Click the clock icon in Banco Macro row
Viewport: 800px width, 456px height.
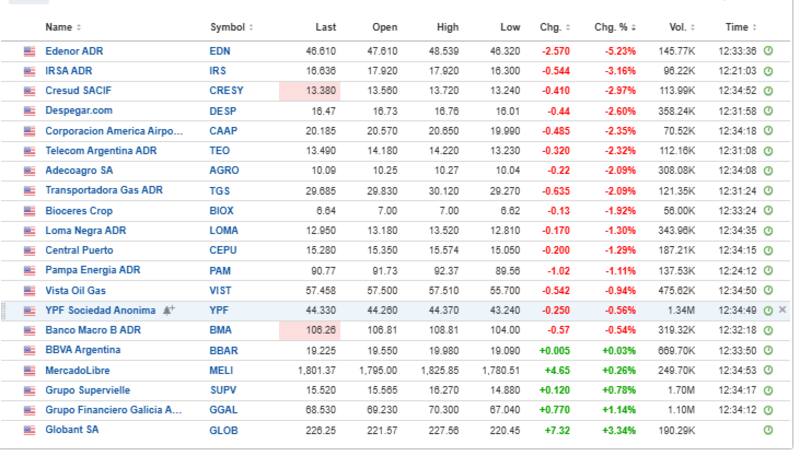click(x=768, y=331)
